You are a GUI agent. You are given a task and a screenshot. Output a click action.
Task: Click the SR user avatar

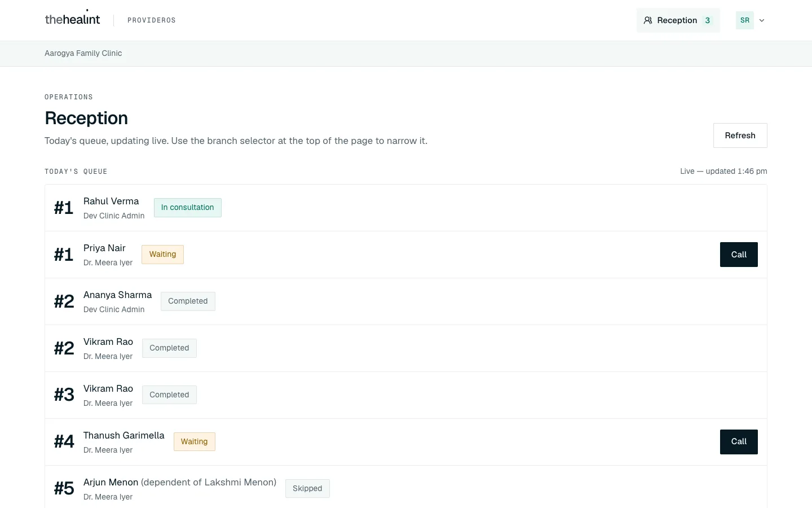point(745,20)
